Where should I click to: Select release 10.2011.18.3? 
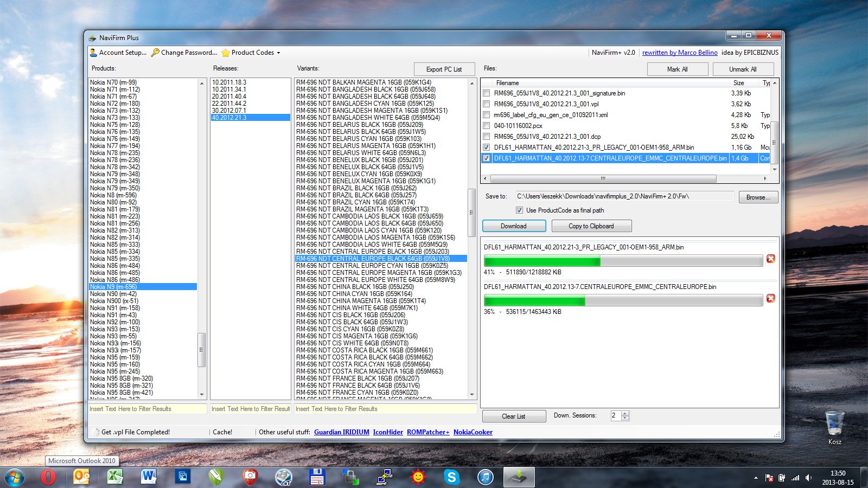click(x=229, y=82)
